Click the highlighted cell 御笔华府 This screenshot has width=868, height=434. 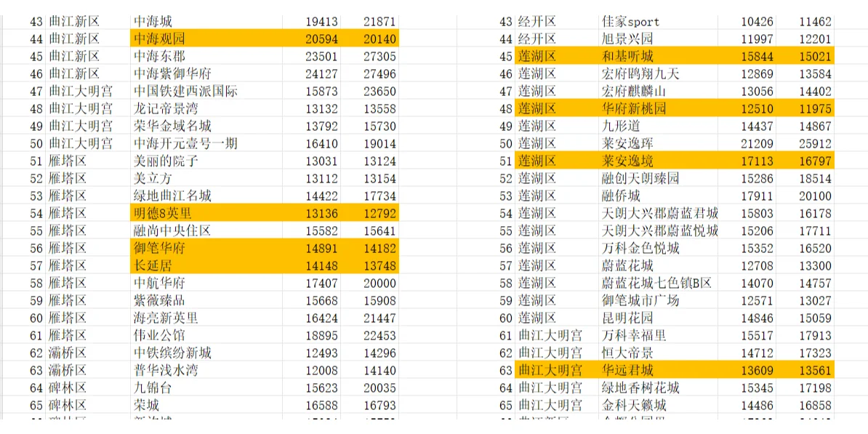[206, 249]
